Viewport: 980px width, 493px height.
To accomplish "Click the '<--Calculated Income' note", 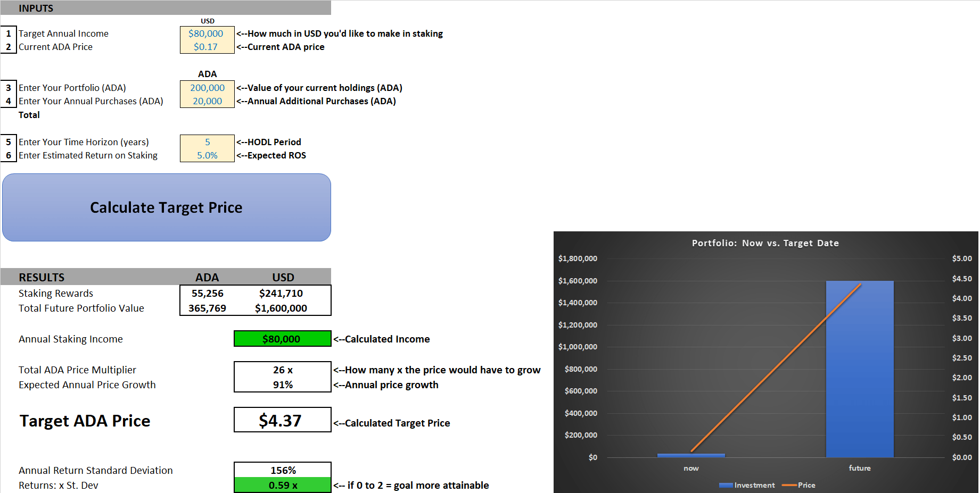I will coord(382,339).
